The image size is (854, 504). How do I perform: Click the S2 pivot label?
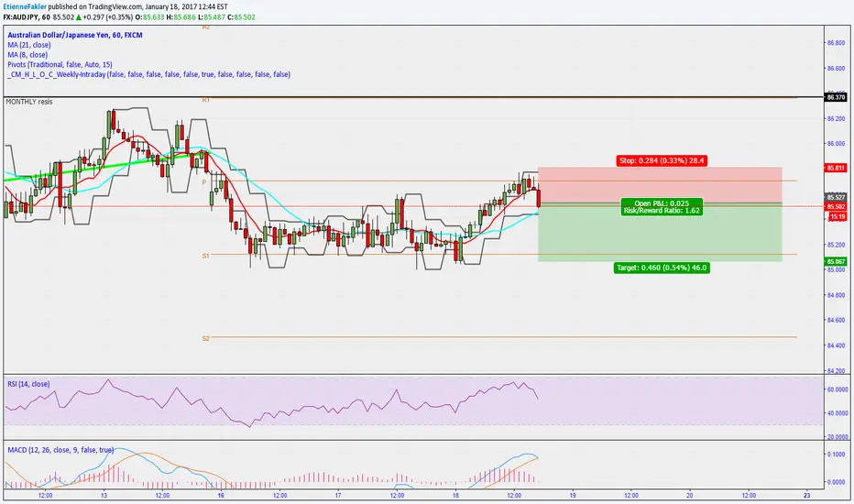coord(206,338)
